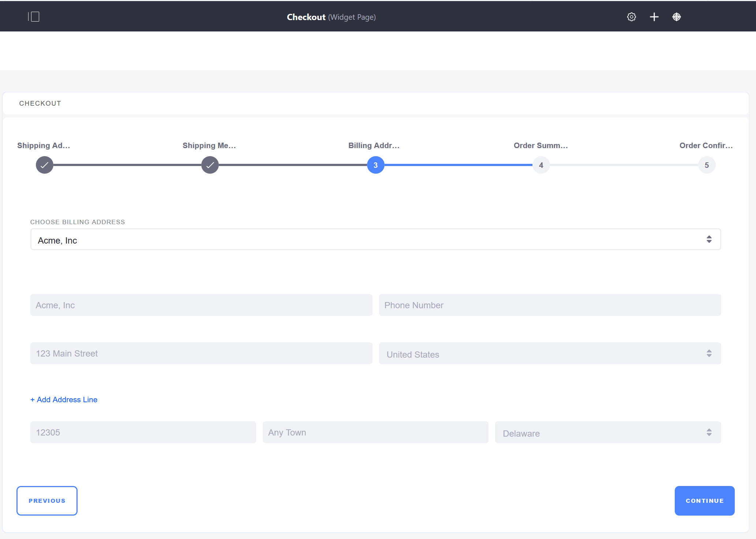
Task: Click the Add Address Line link
Action: (x=64, y=400)
